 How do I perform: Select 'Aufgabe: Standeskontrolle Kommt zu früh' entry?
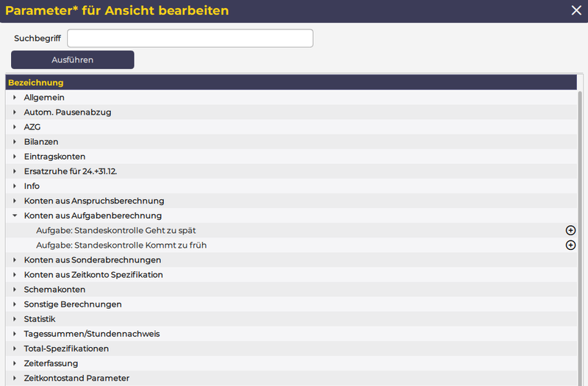pos(121,245)
